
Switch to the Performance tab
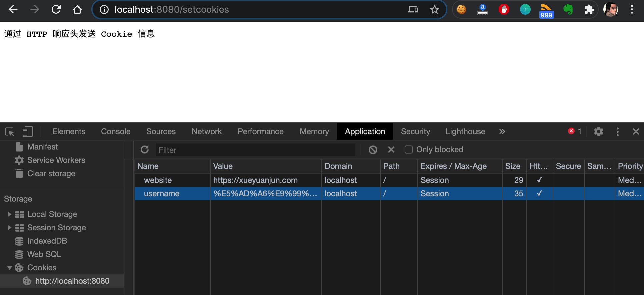[x=261, y=131]
